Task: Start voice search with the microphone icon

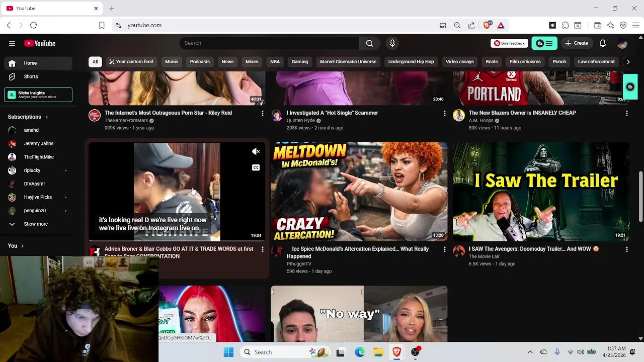Action: click(392, 43)
